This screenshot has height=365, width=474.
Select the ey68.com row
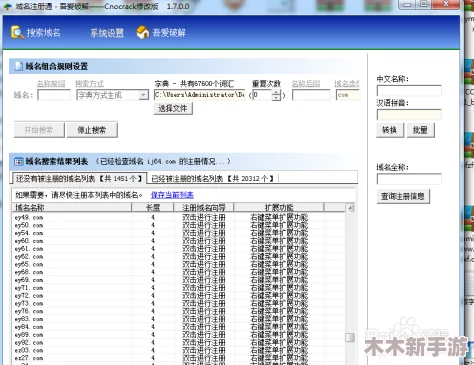pos(179,272)
